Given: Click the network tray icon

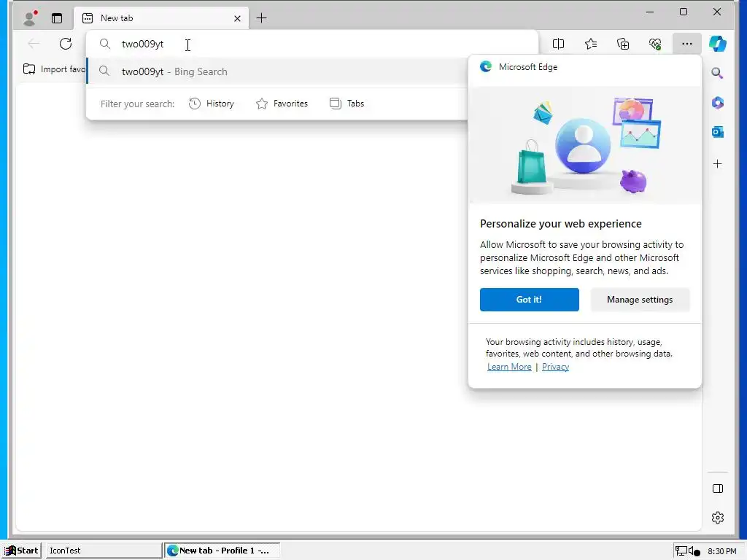Looking at the screenshot, I should 681,551.
